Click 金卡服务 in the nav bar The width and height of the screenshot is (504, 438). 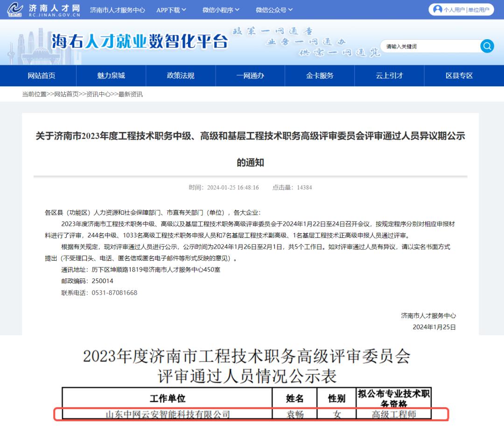[320, 76]
